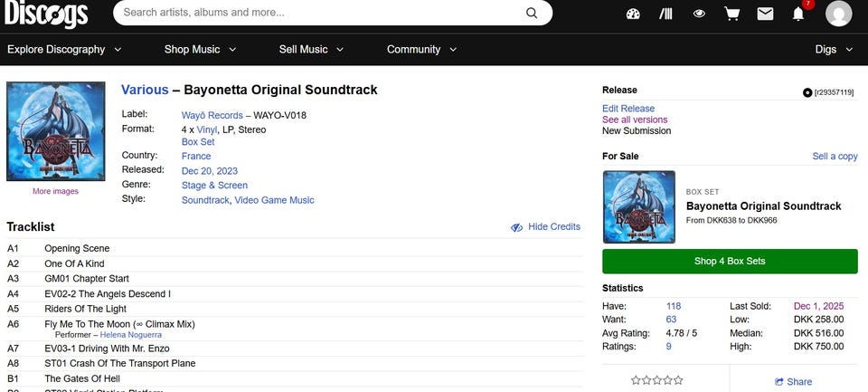The width and height of the screenshot is (868, 392).
Task: Click the search magnifier icon
Action: 532,13
